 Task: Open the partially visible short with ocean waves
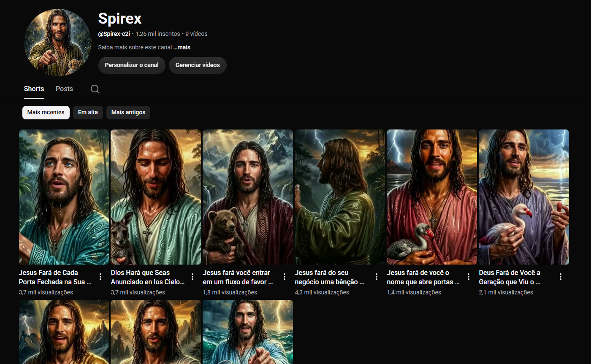248,332
